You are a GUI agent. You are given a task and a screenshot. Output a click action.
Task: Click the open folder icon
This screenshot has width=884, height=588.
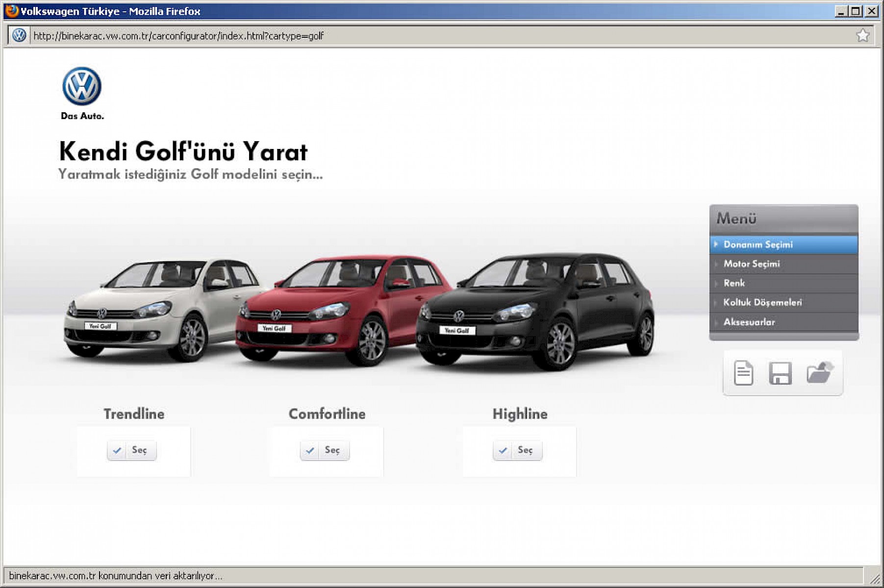819,372
